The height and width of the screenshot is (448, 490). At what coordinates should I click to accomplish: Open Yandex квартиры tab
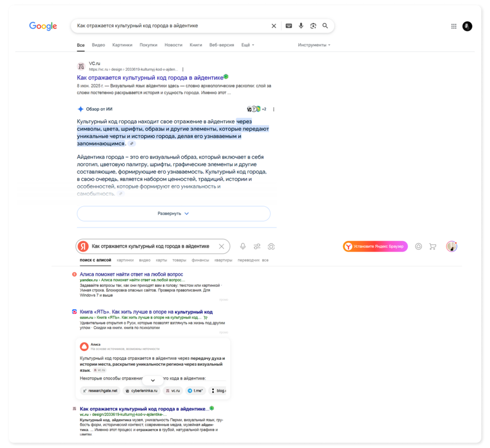tap(223, 260)
